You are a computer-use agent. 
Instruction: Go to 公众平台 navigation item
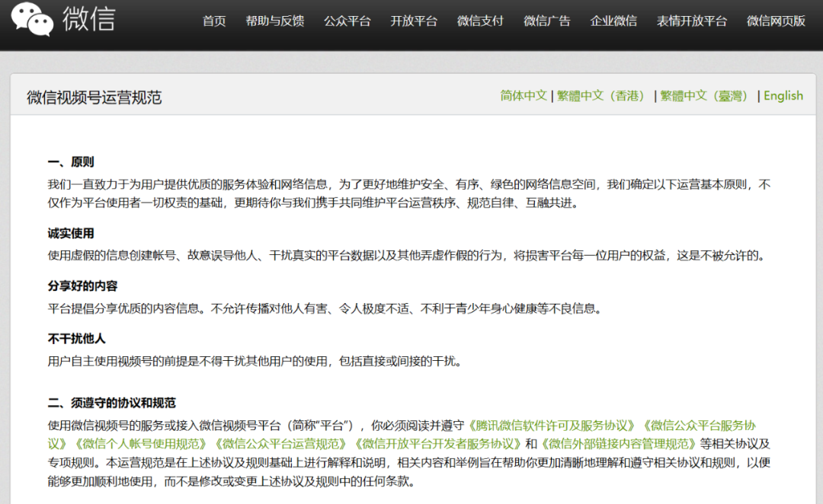347,21
